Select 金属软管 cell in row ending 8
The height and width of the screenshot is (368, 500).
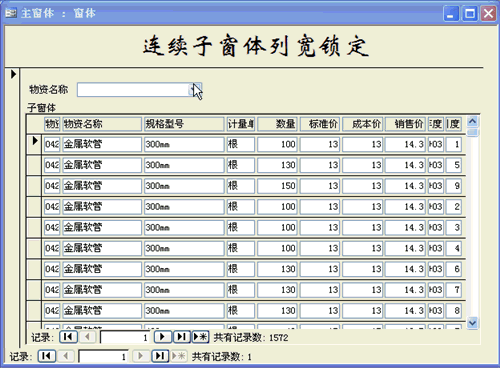click(x=102, y=311)
